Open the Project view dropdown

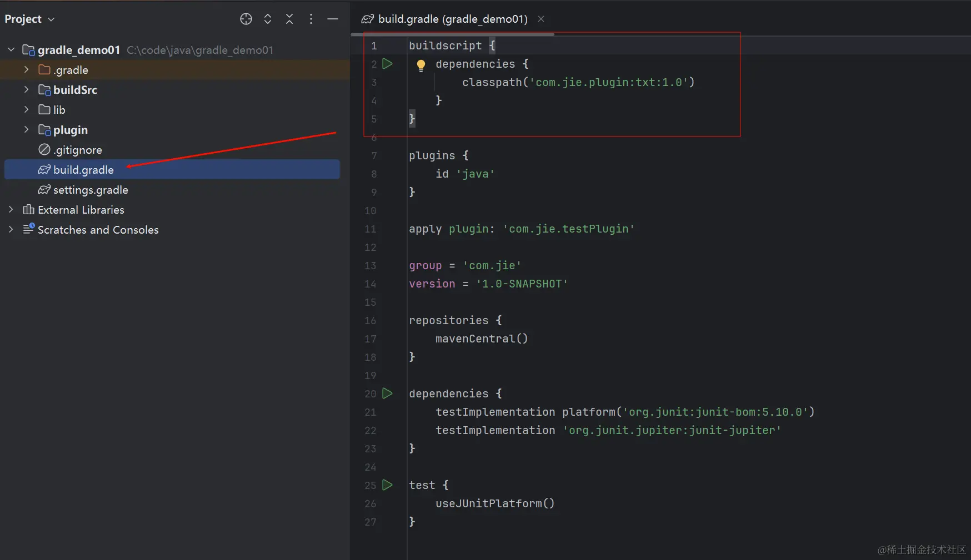click(29, 19)
